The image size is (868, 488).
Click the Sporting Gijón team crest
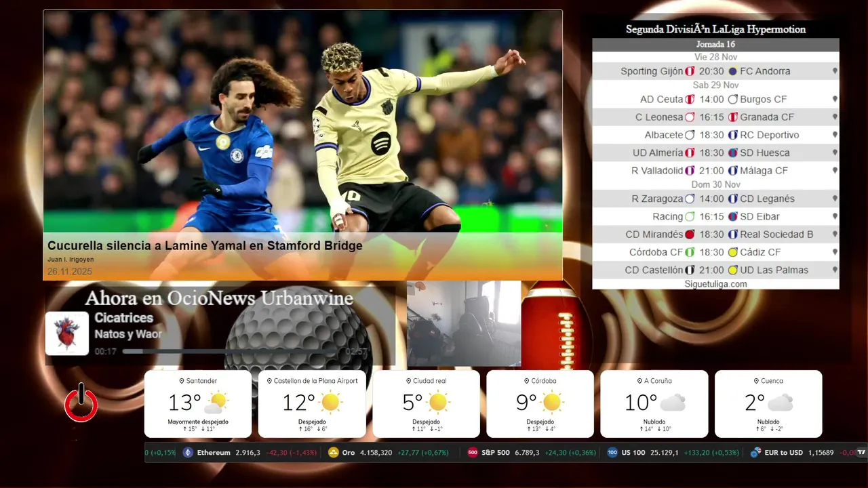[x=690, y=71]
